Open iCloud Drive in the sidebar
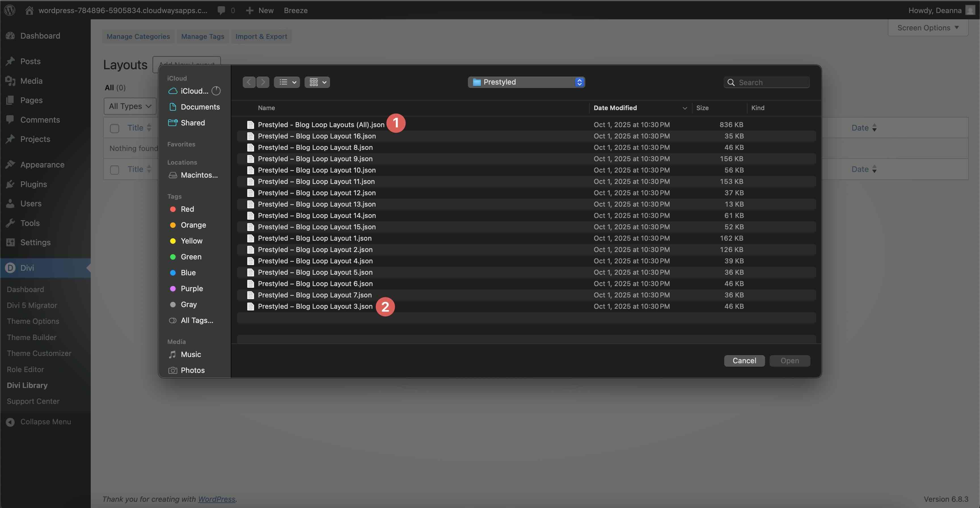 [194, 91]
